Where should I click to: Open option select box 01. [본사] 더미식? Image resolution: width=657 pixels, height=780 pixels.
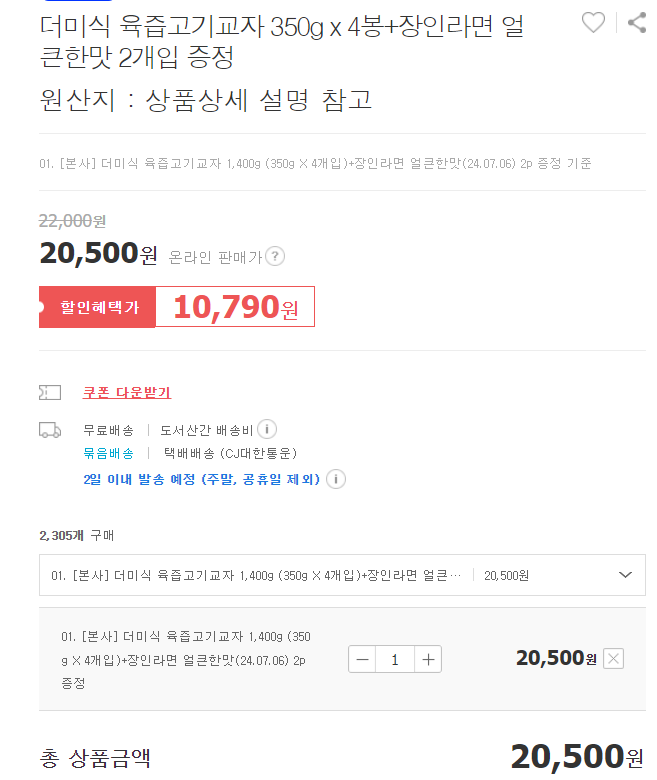342,575
